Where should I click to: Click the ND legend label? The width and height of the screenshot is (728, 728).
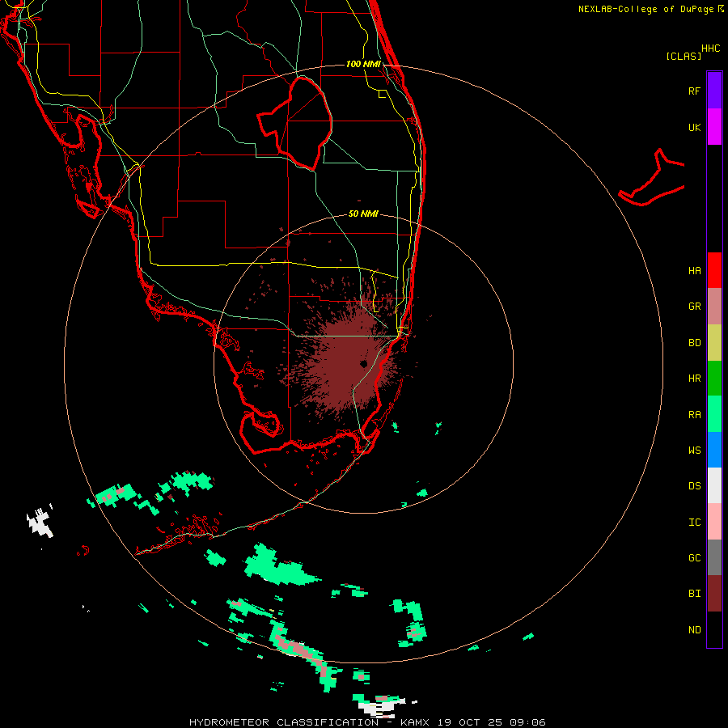694,630
